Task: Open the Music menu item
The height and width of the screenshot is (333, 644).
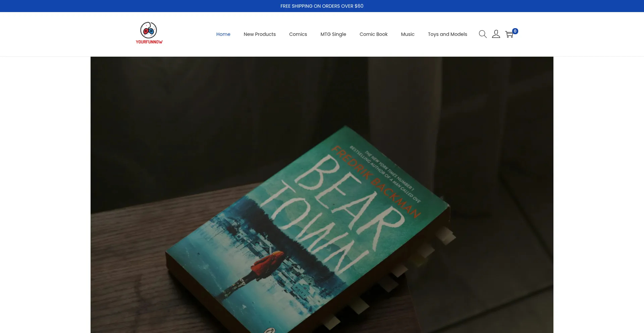Action: point(408,34)
